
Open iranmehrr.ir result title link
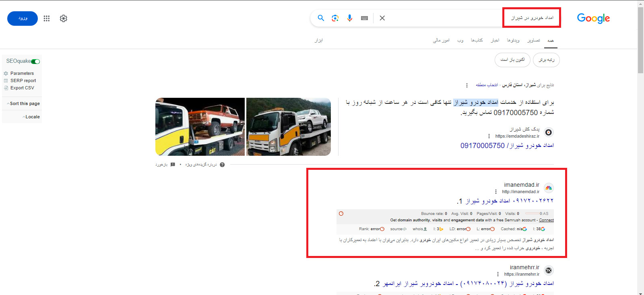pyautogui.click(x=467, y=284)
